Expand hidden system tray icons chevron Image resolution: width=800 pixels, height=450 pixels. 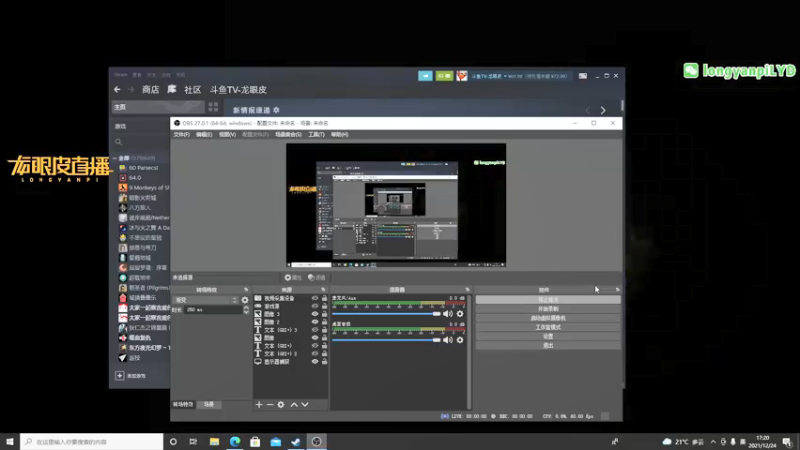pyautogui.click(x=713, y=441)
